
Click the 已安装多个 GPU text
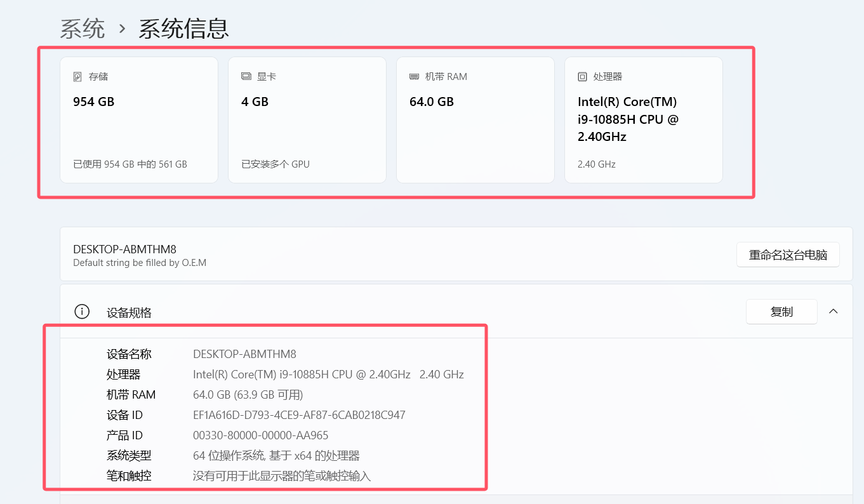276,164
